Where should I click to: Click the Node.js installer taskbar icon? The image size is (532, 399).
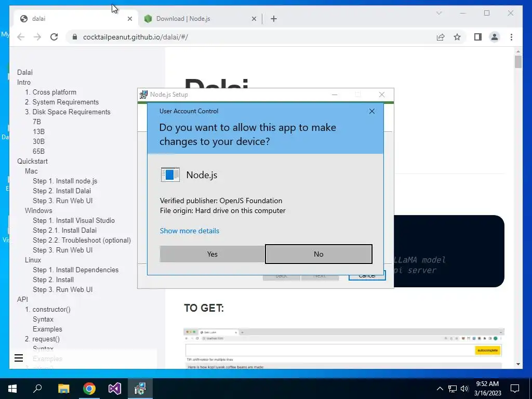tap(140, 389)
